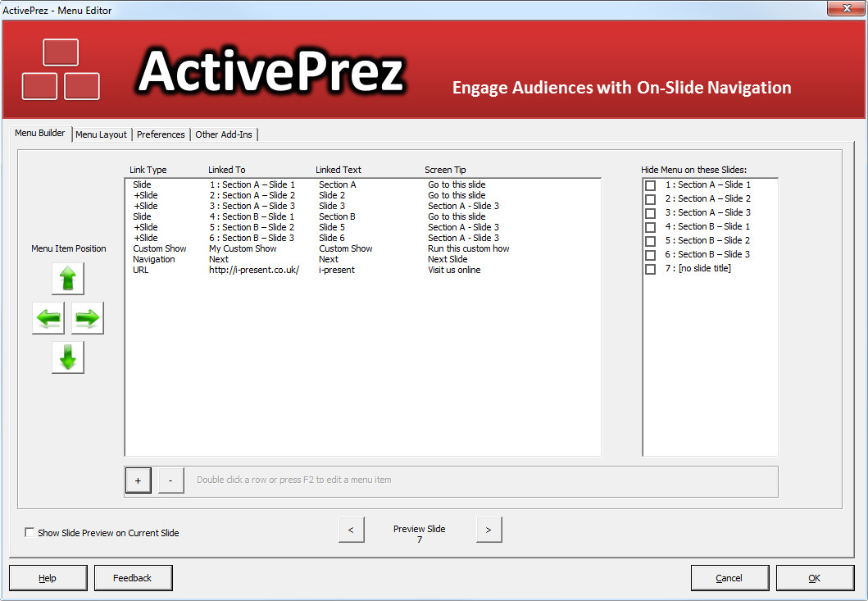Hide menu on 5 : Section B – Slide 2
The image size is (868, 601).
(x=651, y=241)
